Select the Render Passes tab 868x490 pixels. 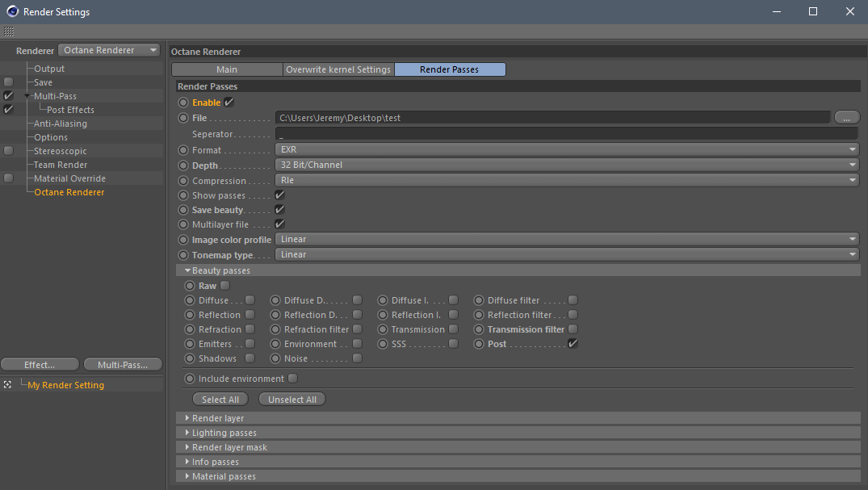(450, 69)
